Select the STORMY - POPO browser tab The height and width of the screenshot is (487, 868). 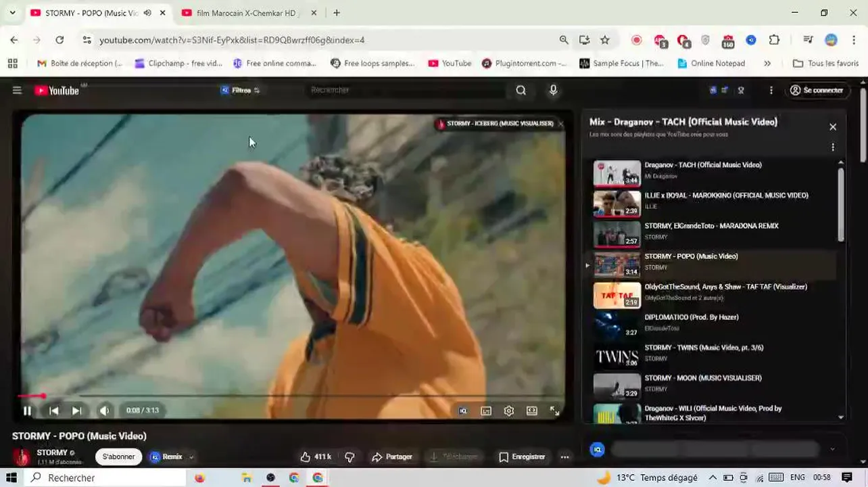pyautogui.click(x=97, y=13)
